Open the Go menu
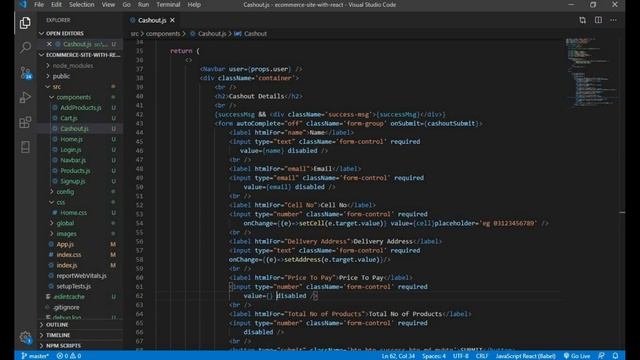Image resolution: width=640 pixels, height=360 pixels. 127,4
